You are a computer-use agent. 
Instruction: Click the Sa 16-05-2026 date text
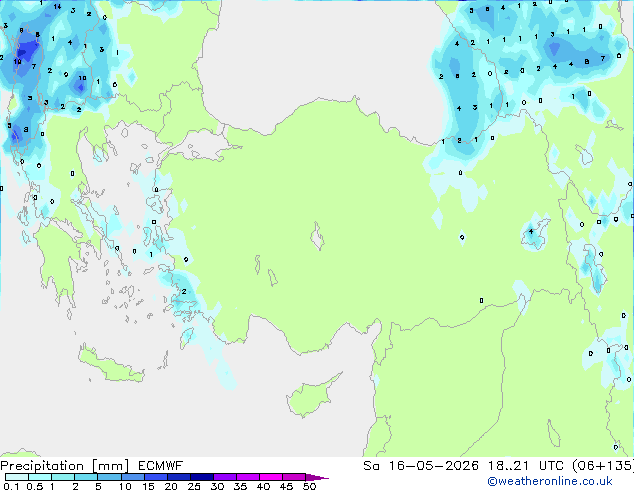pos(421,466)
